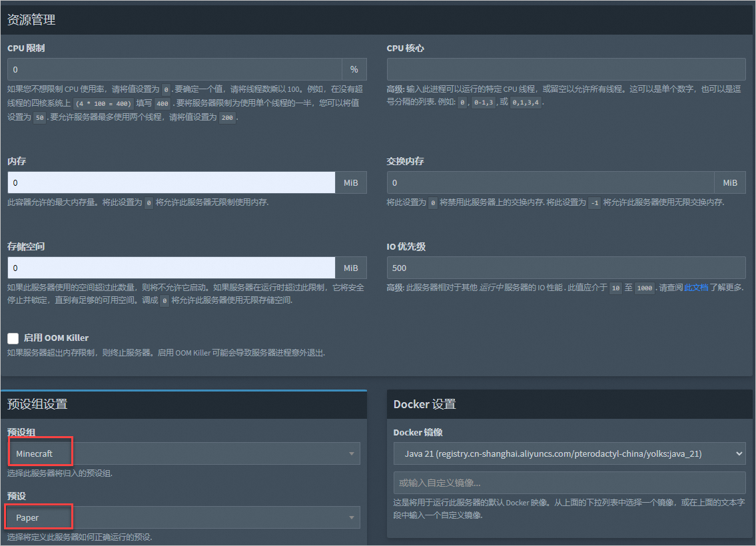Image resolution: width=756 pixels, height=546 pixels.
Task: Click the IO 优先级 input field
Action: pyautogui.click(x=566, y=268)
